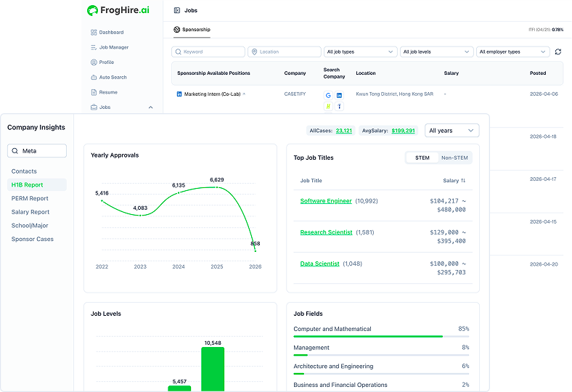Open Job Manager in the sidebar

tap(110, 47)
